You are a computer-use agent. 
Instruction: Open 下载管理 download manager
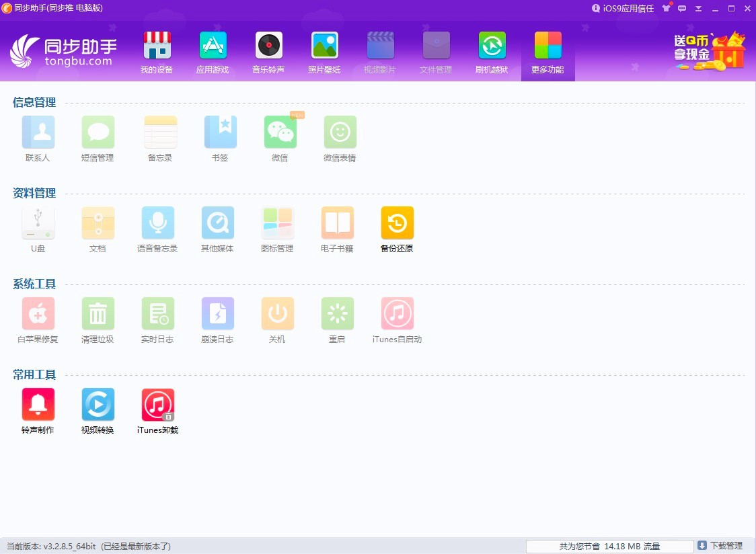(720, 546)
